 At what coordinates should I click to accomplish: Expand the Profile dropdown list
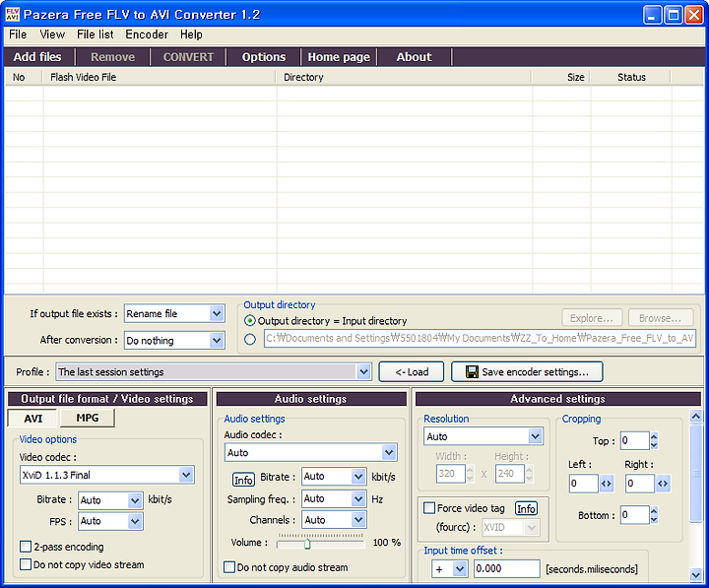[363, 371]
